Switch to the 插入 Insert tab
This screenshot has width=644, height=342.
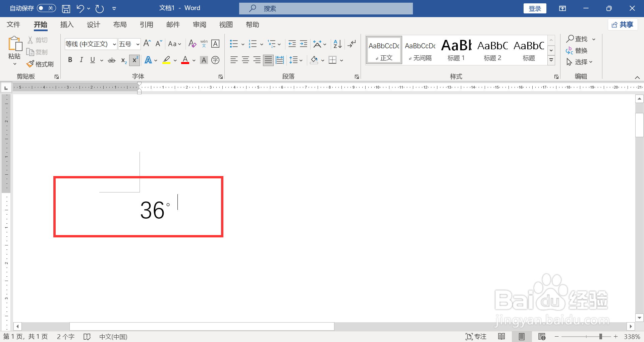67,24
